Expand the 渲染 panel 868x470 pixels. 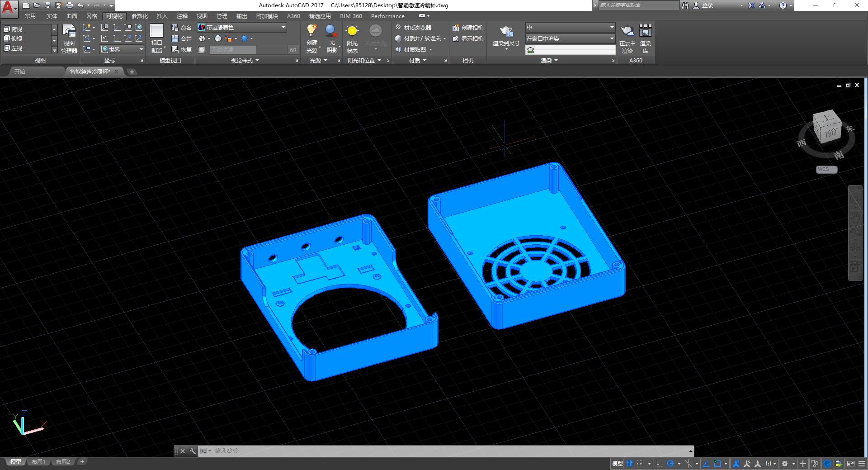click(549, 60)
